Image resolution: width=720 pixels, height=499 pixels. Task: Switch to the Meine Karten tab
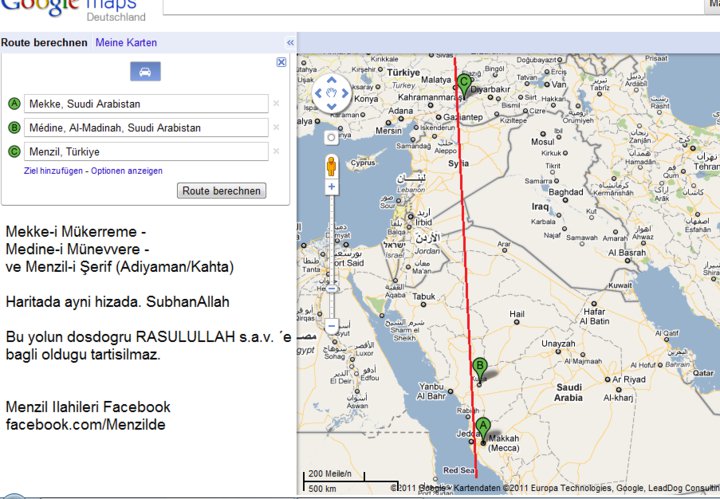[x=126, y=43]
